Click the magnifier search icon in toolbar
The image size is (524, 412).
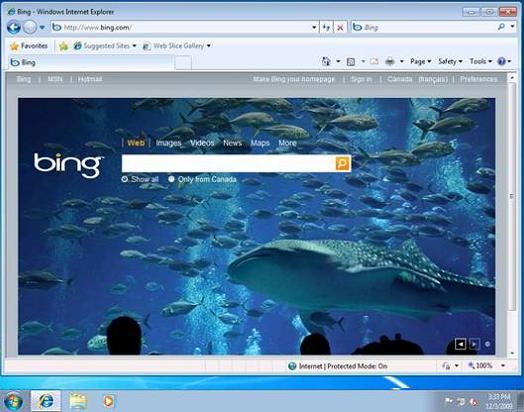(501, 27)
